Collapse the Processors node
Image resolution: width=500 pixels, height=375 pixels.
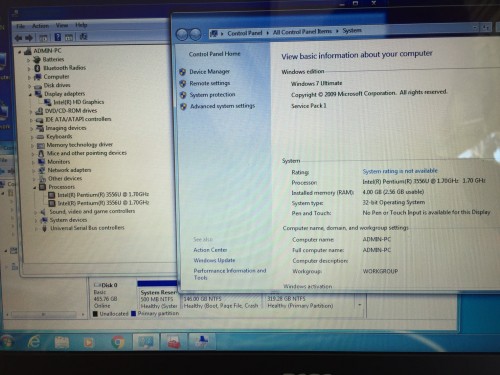(x=35, y=187)
